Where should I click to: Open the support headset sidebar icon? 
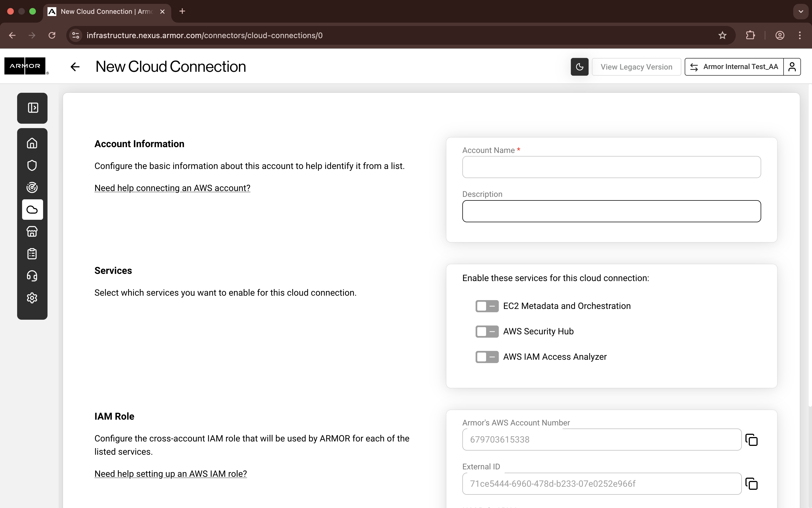pyautogui.click(x=32, y=276)
